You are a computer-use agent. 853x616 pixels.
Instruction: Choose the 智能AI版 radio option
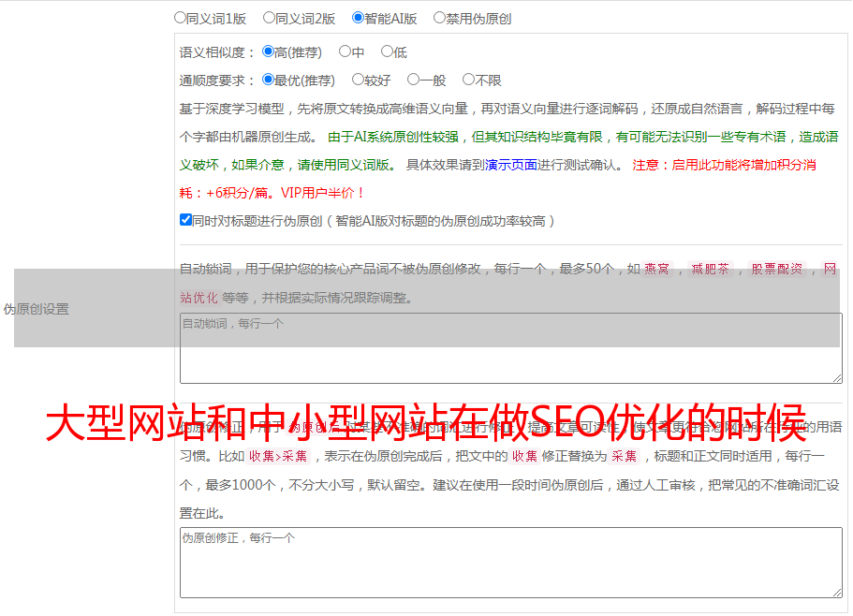click(358, 18)
